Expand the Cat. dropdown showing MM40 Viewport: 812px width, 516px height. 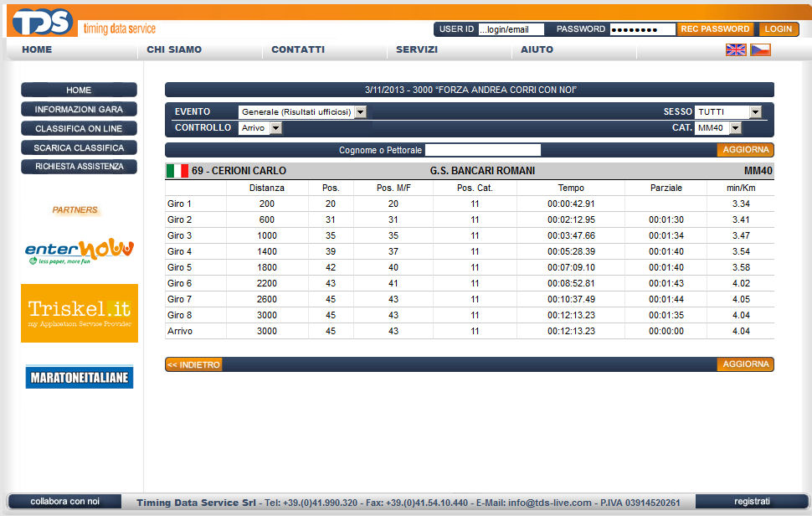pos(718,128)
